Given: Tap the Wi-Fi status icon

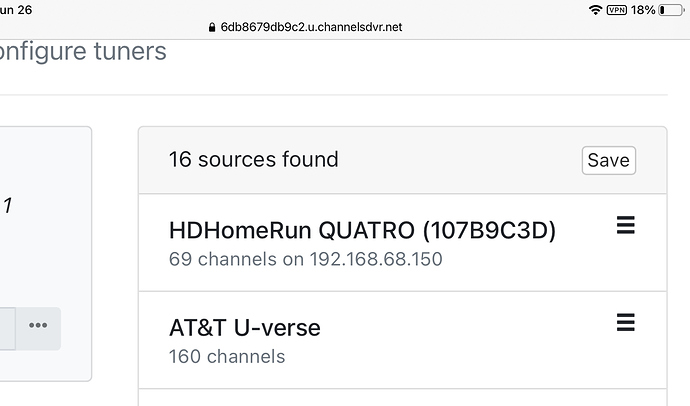Looking at the screenshot, I should [x=596, y=10].
